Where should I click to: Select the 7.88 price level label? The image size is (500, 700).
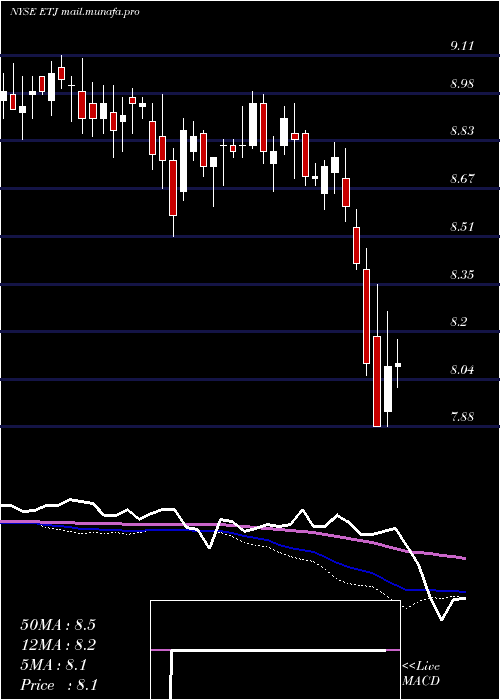pos(462,417)
